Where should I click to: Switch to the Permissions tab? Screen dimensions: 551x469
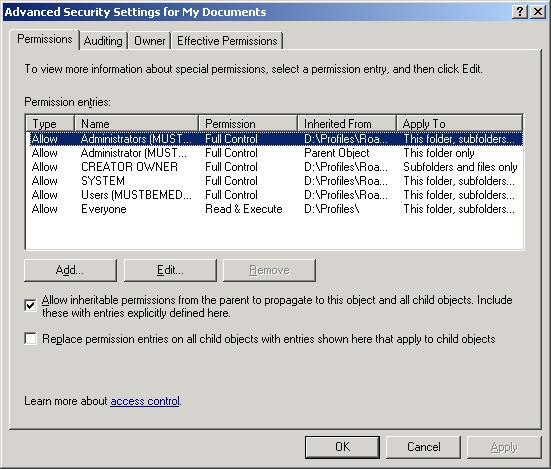44,39
